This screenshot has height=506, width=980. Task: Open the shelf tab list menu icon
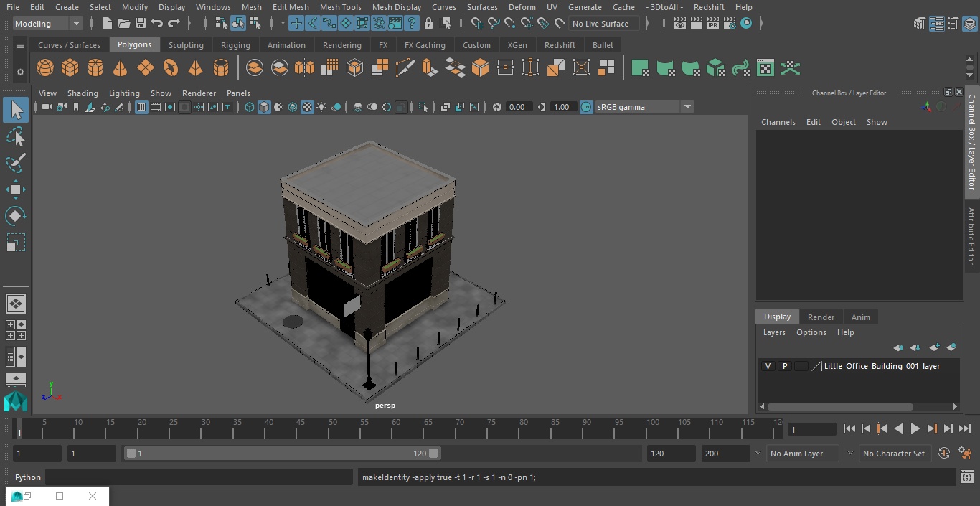(x=20, y=45)
